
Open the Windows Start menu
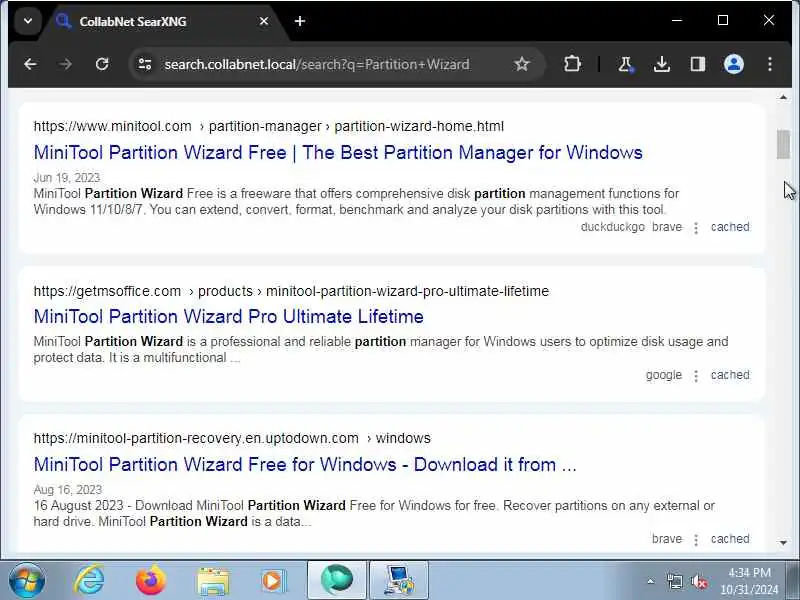(27, 581)
